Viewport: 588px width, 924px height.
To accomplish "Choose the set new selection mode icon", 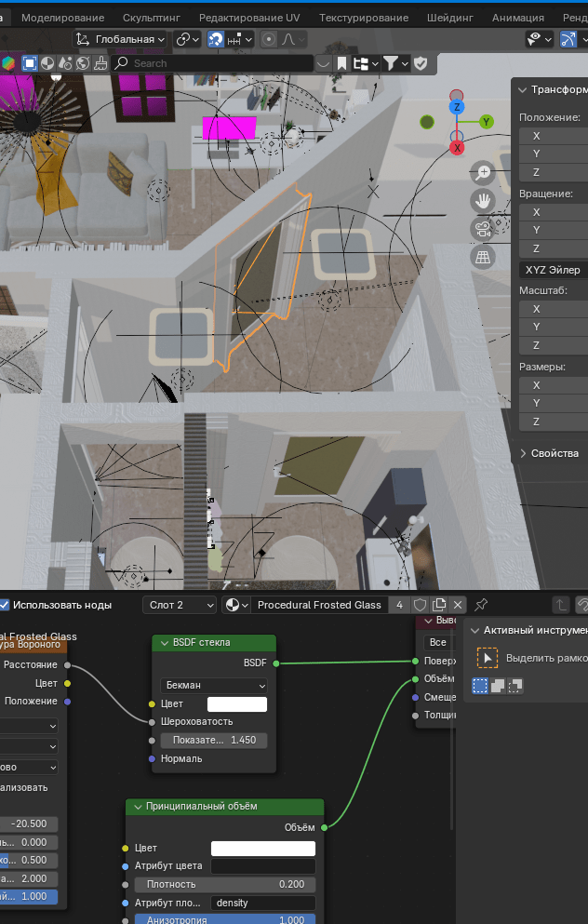I will (480, 686).
